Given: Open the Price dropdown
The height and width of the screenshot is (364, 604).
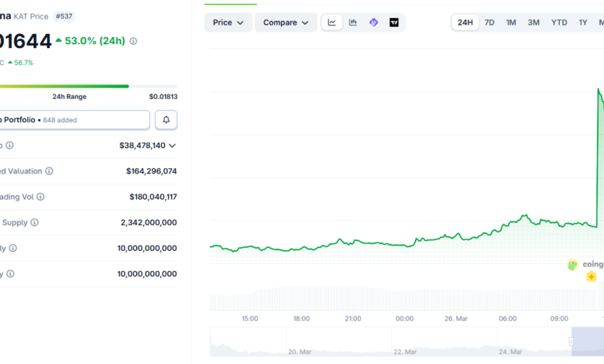Looking at the screenshot, I should (x=228, y=22).
